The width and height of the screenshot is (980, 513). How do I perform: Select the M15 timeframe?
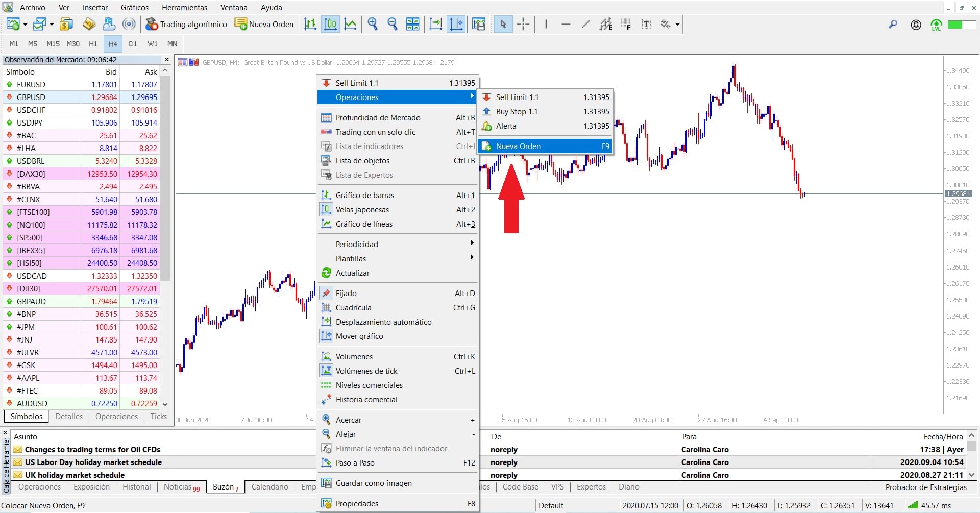click(53, 44)
